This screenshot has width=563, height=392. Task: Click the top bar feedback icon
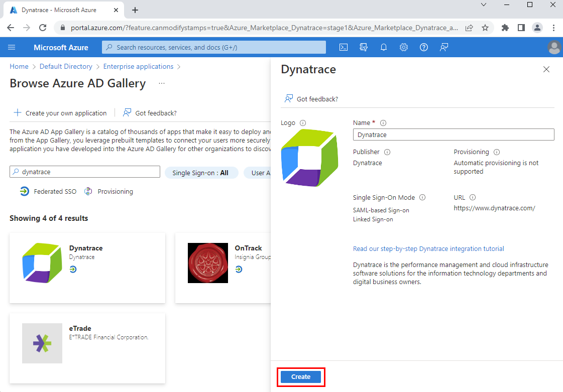(x=444, y=47)
